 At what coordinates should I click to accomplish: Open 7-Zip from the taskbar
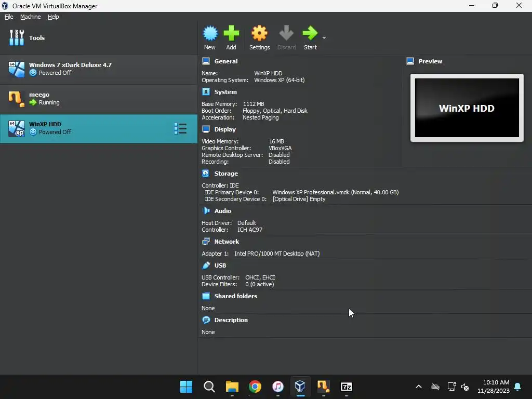(x=346, y=387)
